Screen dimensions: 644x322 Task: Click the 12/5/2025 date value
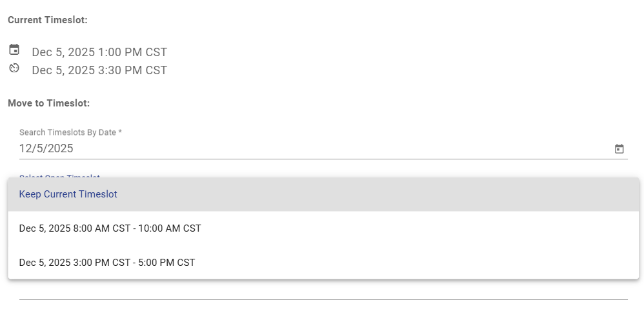tap(46, 148)
